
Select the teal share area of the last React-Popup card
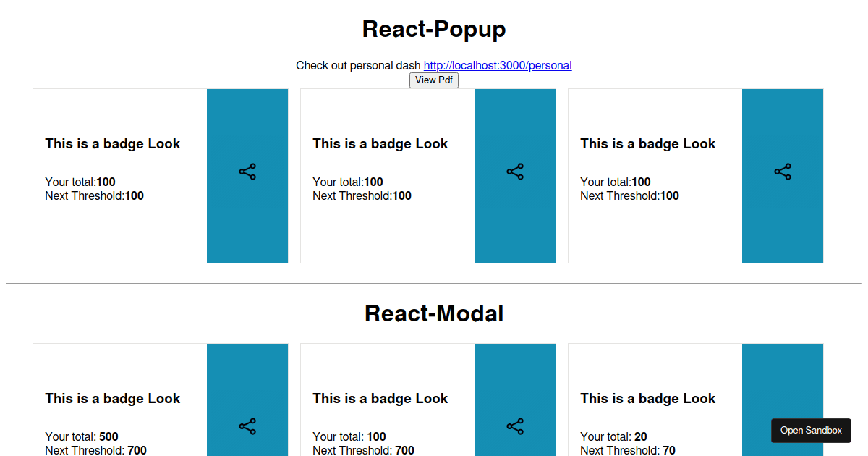pyautogui.click(x=782, y=217)
